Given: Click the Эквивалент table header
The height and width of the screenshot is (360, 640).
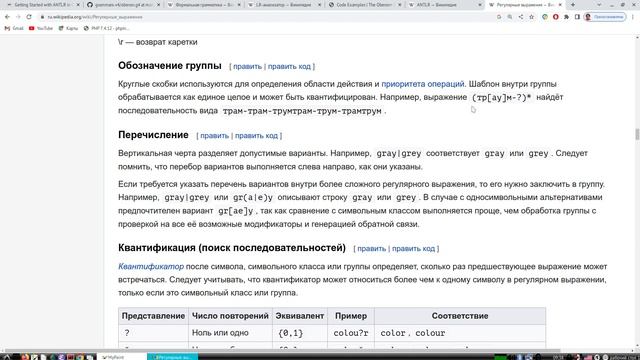Looking at the screenshot, I should coord(300,316).
